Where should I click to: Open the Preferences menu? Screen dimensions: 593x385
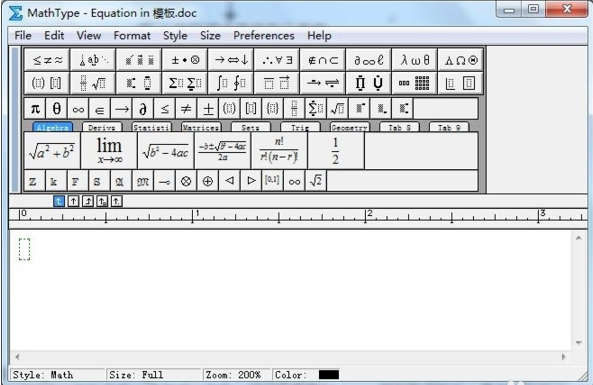264,36
